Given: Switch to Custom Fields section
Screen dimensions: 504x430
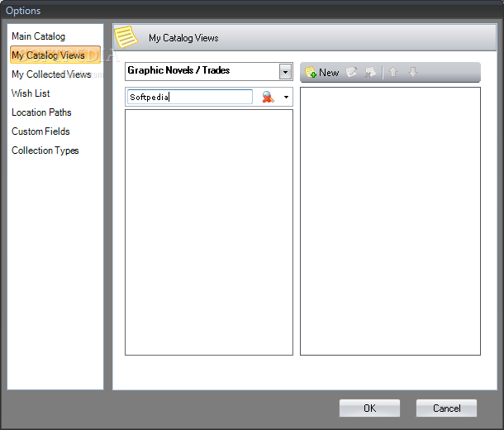Looking at the screenshot, I should tap(40, 131).
